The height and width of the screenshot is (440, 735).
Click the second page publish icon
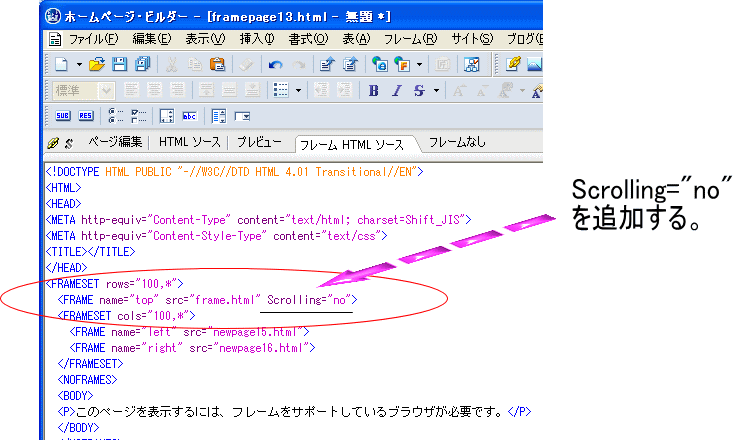pyautogui.click(x=350, y=64)
